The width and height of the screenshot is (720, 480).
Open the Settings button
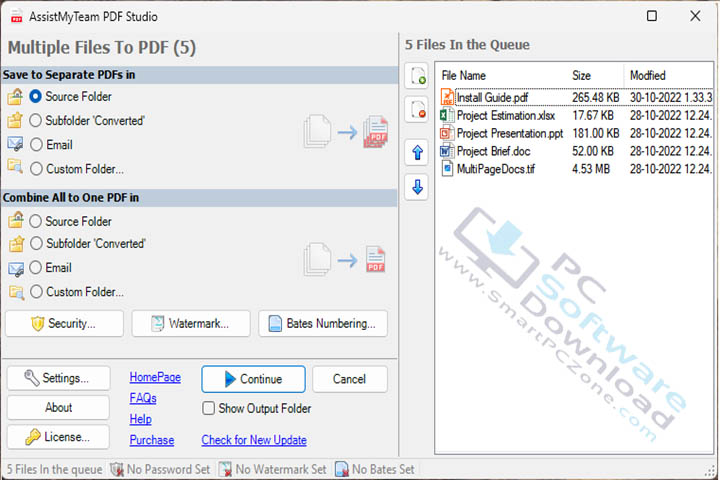click(58, 378)
